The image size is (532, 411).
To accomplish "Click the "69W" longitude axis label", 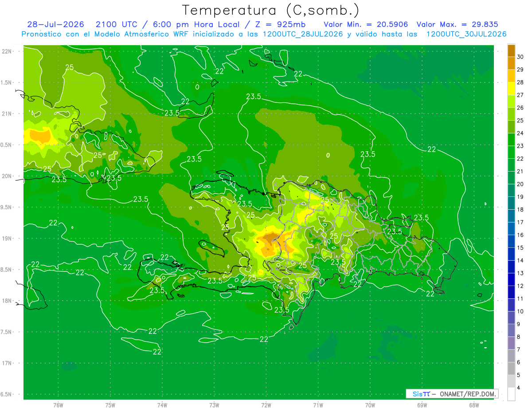I will pos(422,405).
